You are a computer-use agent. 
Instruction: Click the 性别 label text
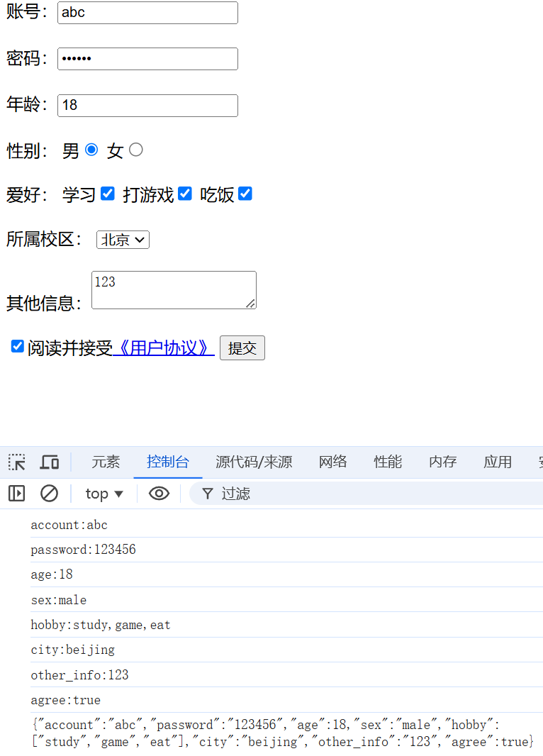pos(27,150)
